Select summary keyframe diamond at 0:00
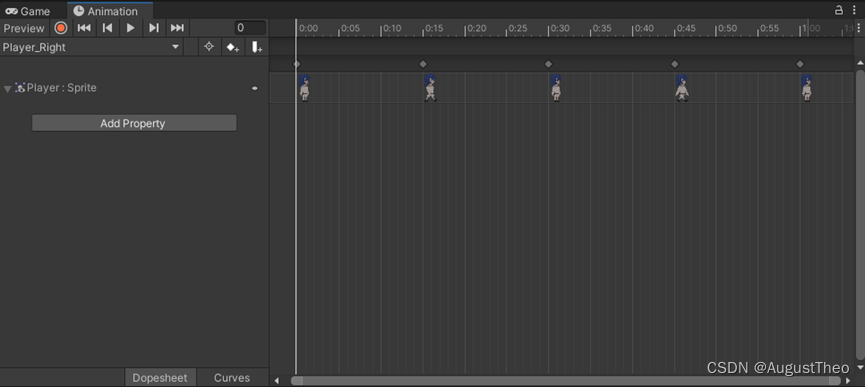This screenshot has height=387, width=865. point(297,64)
